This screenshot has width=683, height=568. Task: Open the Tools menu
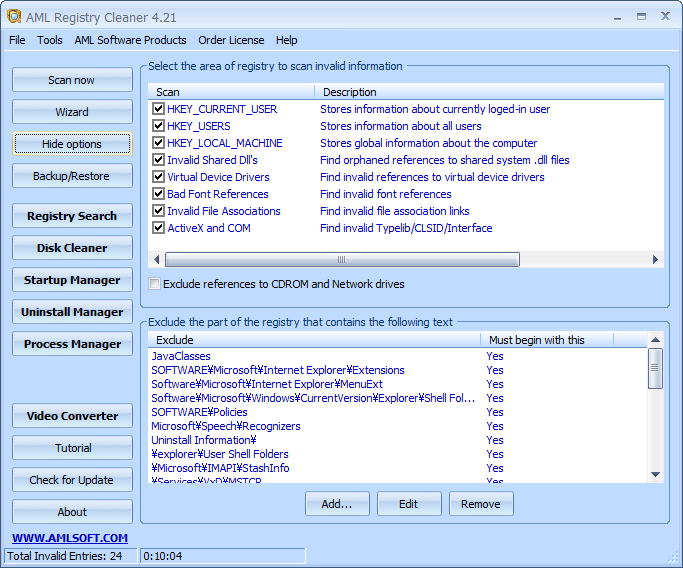coord(50,40)
